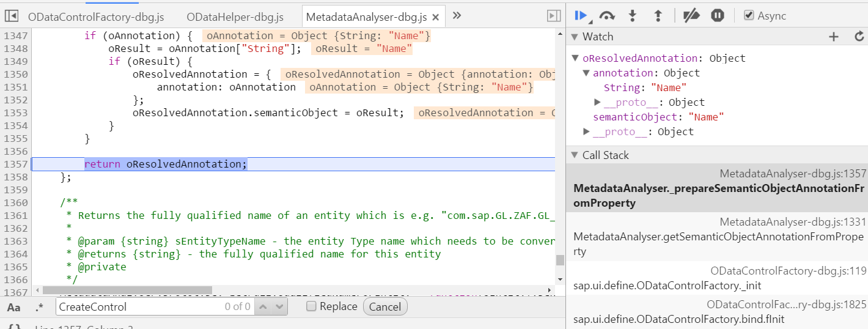Select the String: "Name" property row
The image size is (868, 329).
point(645,87)
